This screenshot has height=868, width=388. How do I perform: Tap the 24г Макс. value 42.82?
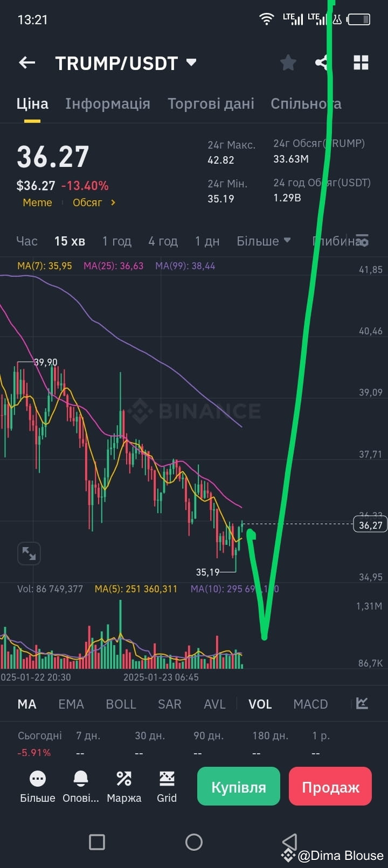click(221, 160)
